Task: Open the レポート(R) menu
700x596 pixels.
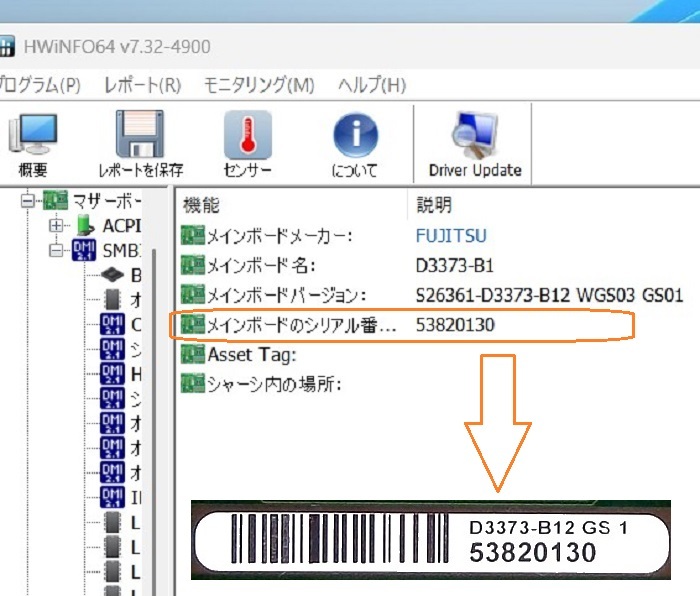Action: click(143, 85)
